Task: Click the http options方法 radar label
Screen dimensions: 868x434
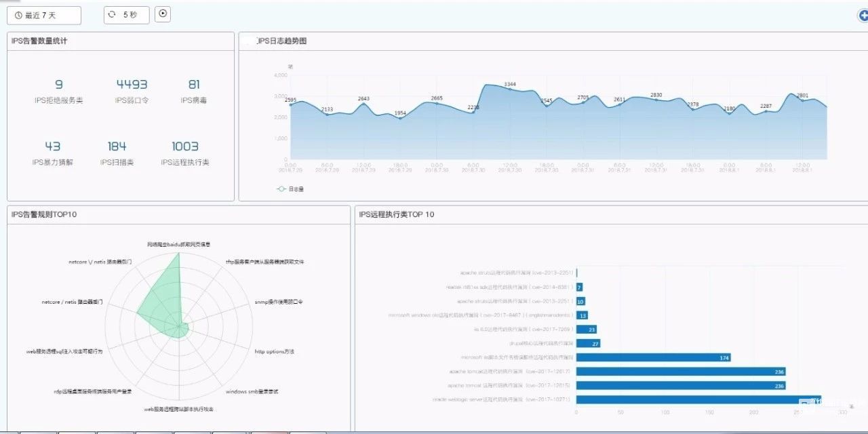Action: point(274,352)
